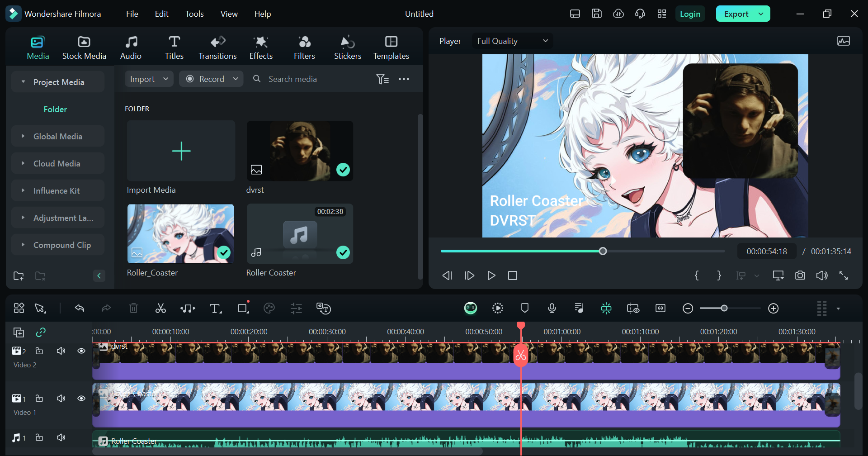The width and height of the screenshot is (868, 456).
Task: Click the split scissors icon in timeline toolbar
Action: tap(160, 309)
